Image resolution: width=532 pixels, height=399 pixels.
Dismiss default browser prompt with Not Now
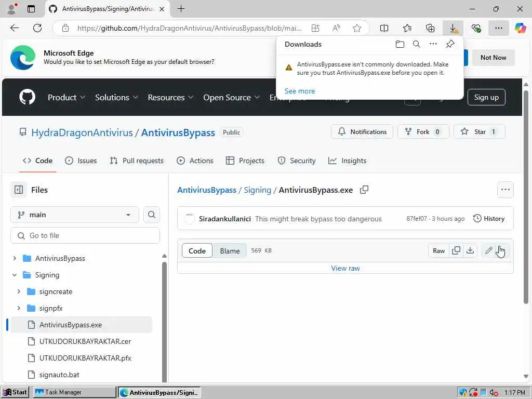tap(494, 58)
